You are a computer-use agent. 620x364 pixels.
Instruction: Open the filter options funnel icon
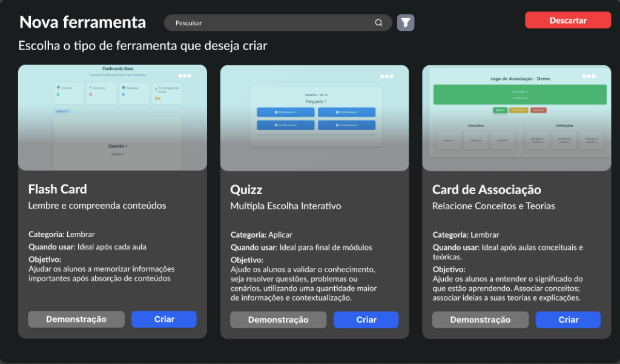[406, 22]
